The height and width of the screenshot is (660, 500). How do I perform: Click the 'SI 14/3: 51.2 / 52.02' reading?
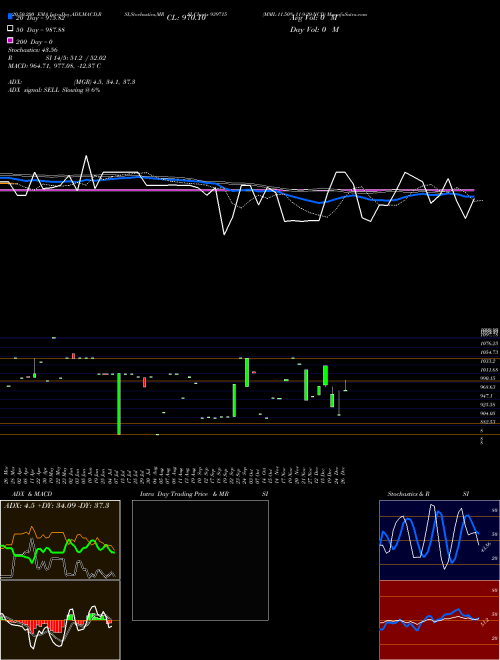click(76, 58)
